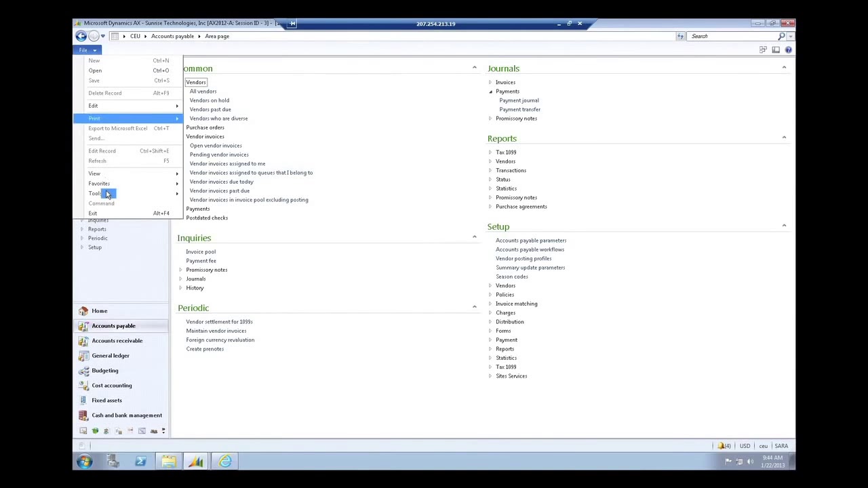Open Payment journal
The image size is (868, 488).
click(519, 100)
